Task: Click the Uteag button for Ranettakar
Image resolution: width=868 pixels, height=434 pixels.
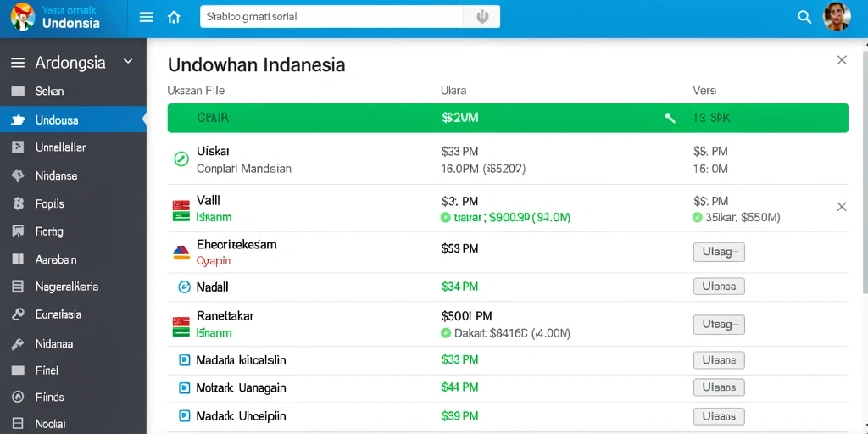Action: (x=719, y=324)
